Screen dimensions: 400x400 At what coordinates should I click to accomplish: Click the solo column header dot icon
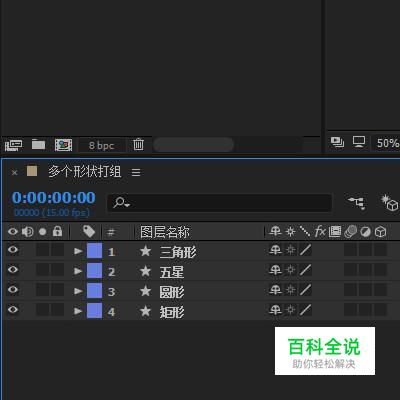click(x=43, y=231)
